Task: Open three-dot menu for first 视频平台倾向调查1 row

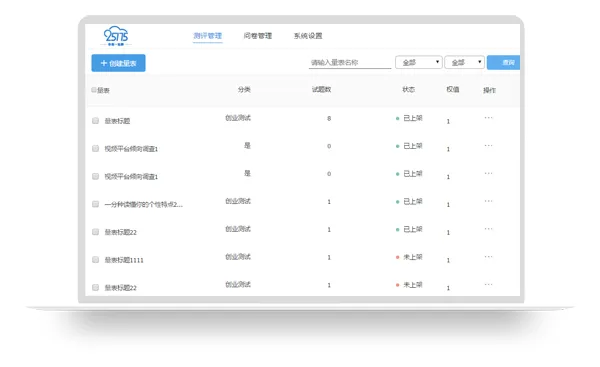Action: point(488,146)
